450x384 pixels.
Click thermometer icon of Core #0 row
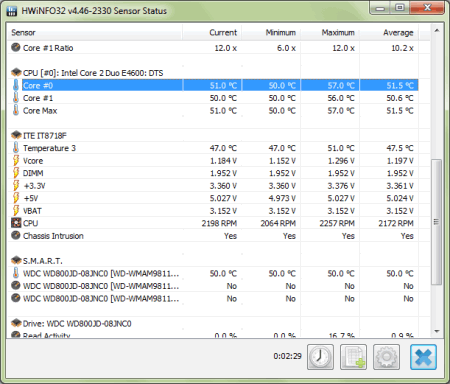(16, 85)
